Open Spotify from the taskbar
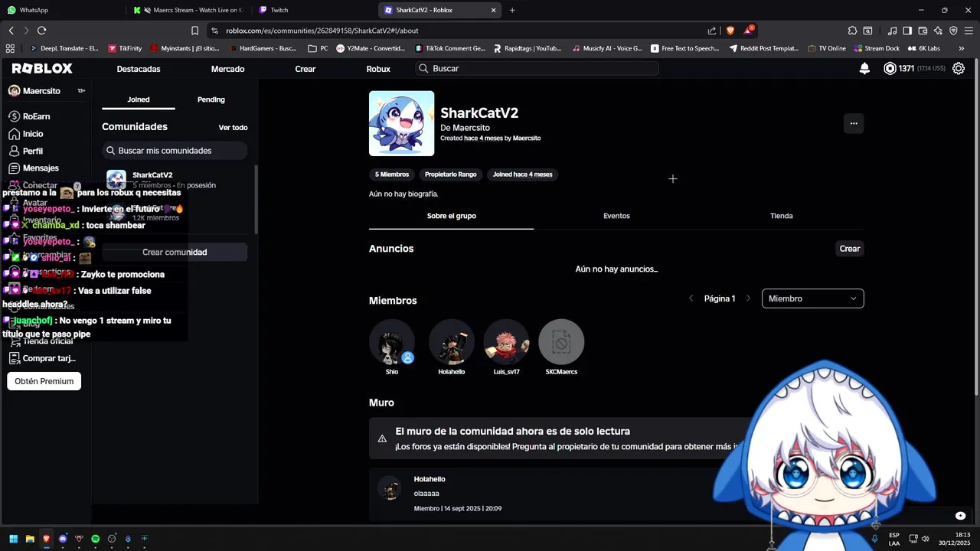Image resolution: width=980 pixels, height=551 pixels. tap(96, 539)
